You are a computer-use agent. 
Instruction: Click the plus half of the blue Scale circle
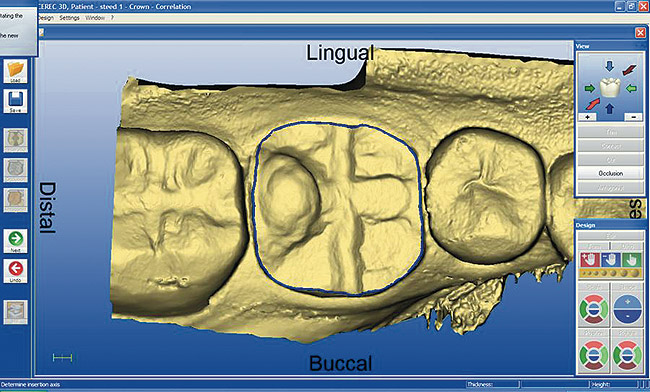(627, 302)
